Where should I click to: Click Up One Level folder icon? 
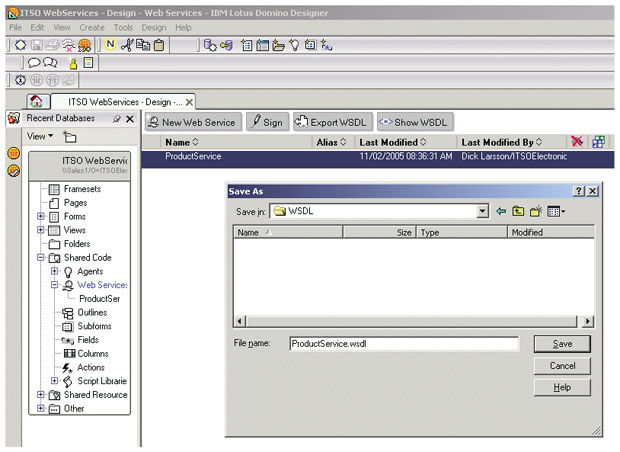click(x=518, y=212)
